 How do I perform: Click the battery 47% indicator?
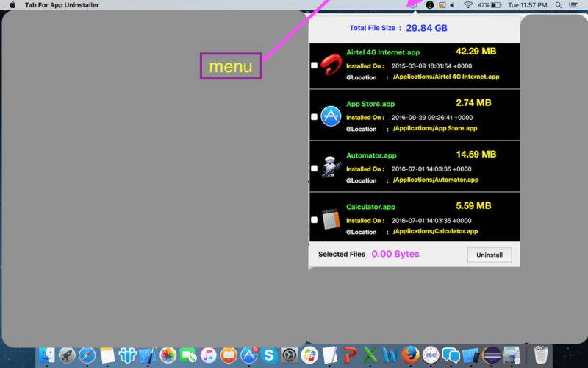coord(490,5)
